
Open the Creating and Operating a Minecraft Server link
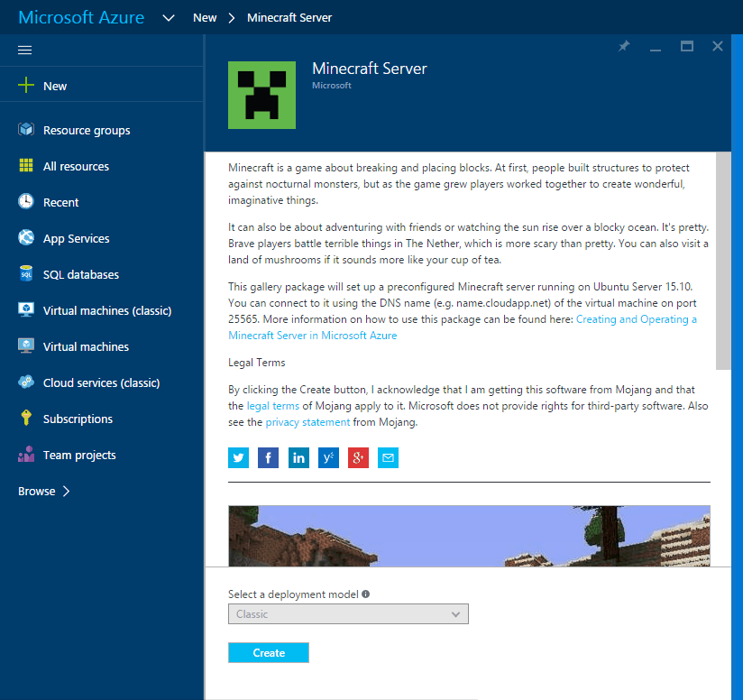point(463,327)
